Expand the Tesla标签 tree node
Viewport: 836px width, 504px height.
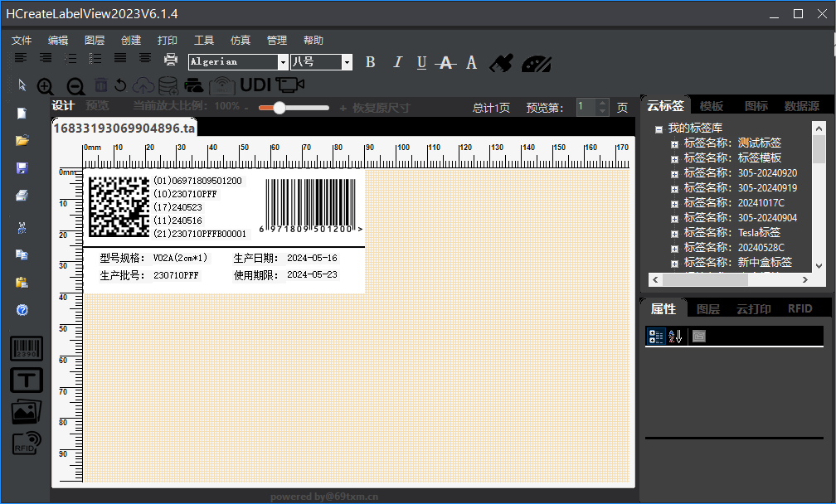675,233
